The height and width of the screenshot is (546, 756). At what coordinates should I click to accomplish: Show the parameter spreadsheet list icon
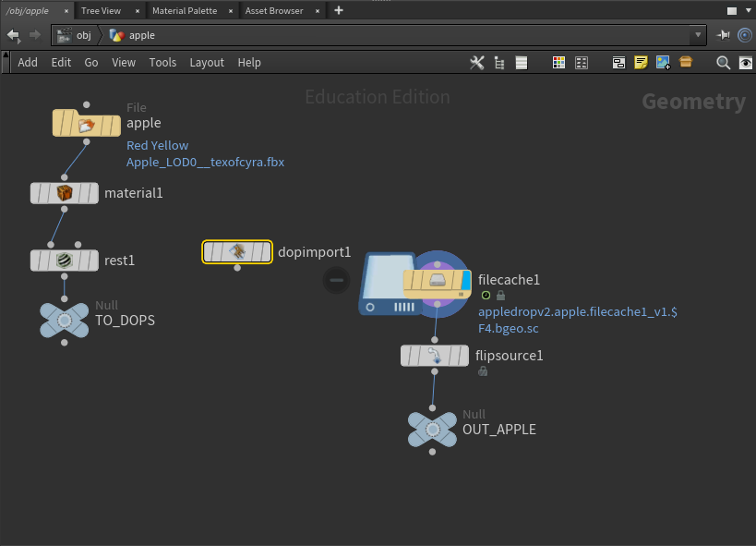522,63
